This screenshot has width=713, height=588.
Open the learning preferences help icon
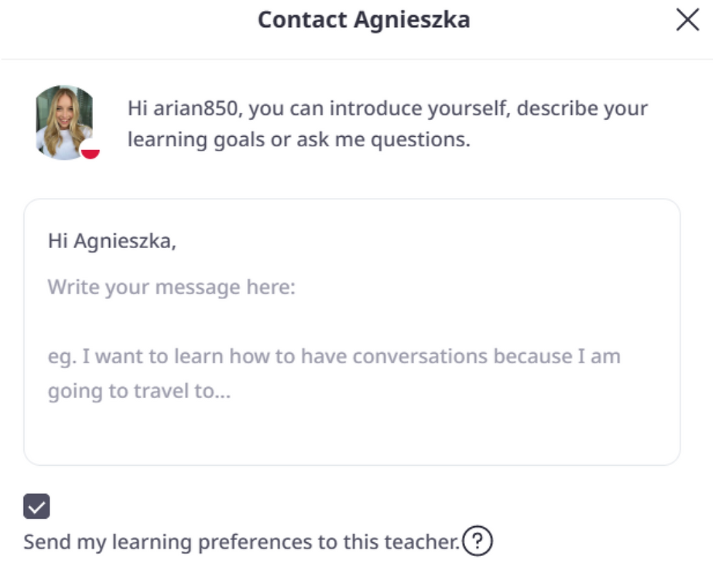477,541
